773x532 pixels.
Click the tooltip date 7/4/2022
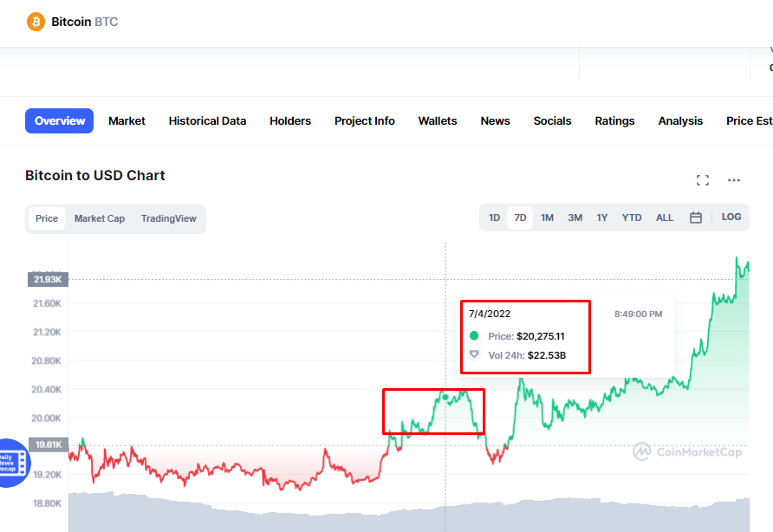[490, 314]
